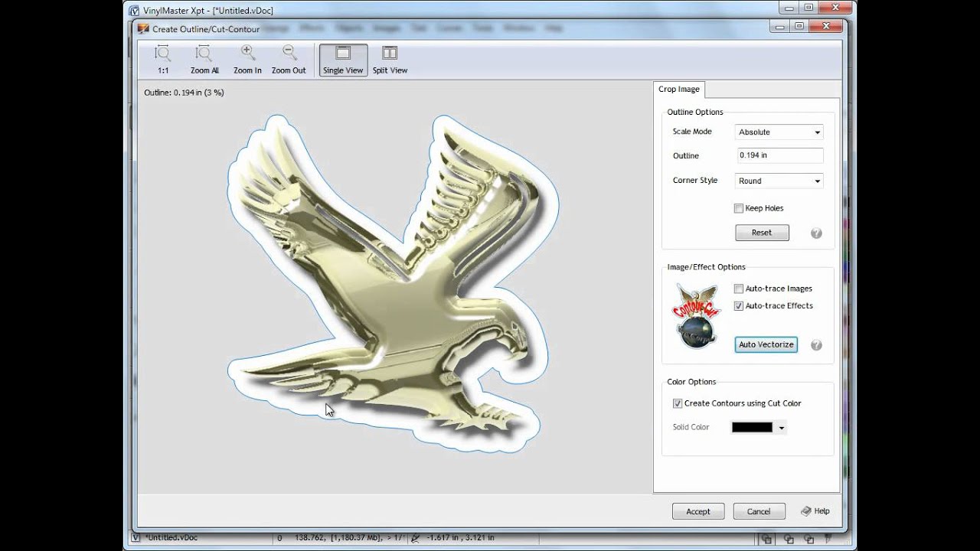Click the Contour Cut logo thumbnail
Screen dimensions: 980x551
pyautogui.click(x=696, y=315)
